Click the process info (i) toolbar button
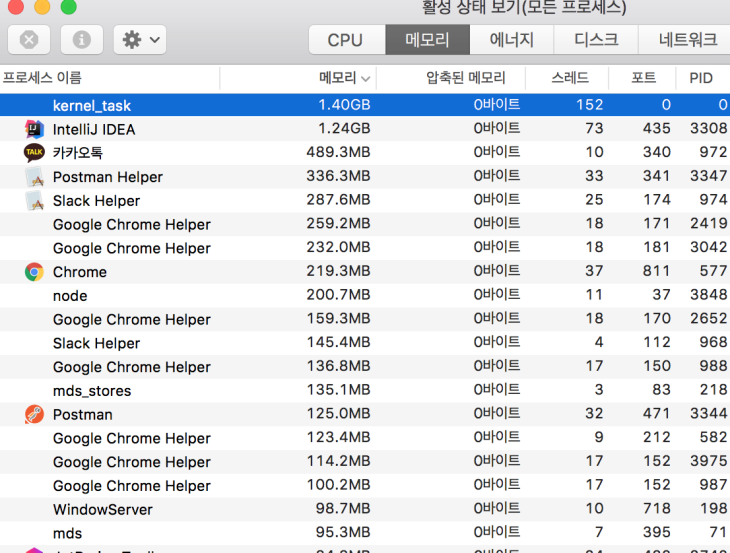Viewport: 730px width, 553px height. 82,40
